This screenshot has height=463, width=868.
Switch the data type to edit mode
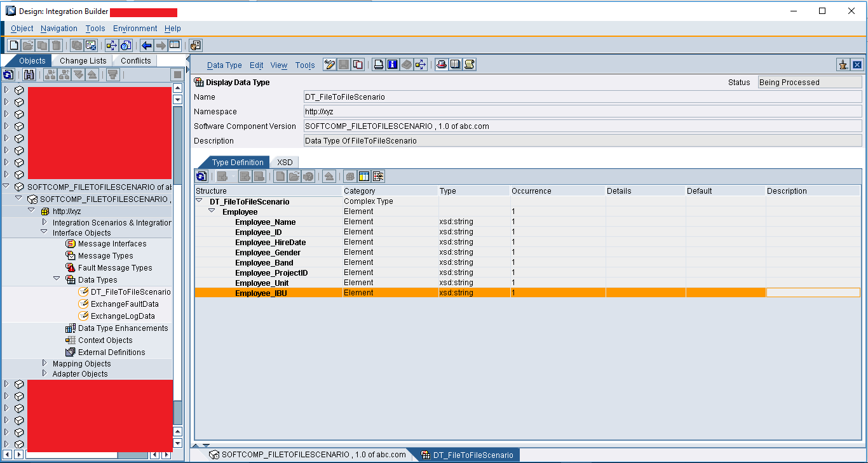(329, 64)
